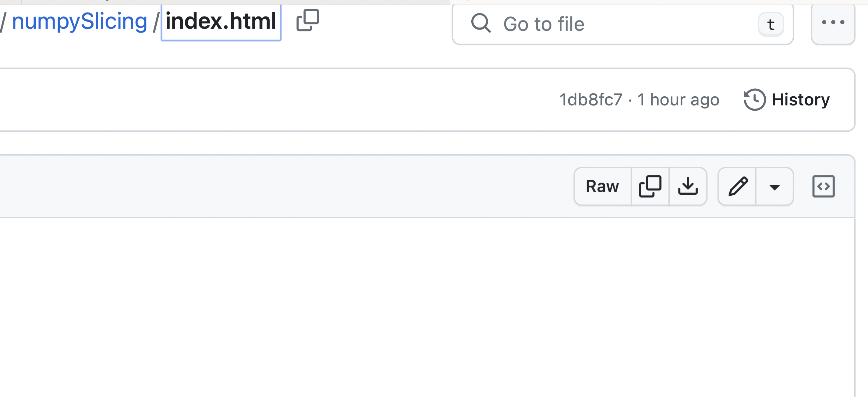View the History of index.html
This screenshot has height=397, width=868.
click(x=786, y=100)
